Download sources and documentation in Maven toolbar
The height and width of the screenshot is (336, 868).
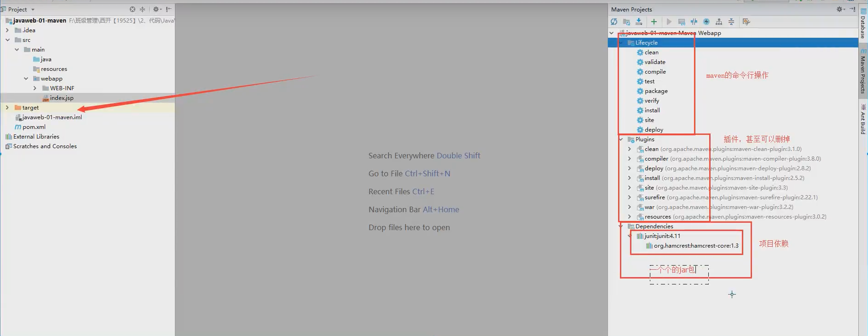click(x=639, y=22)
